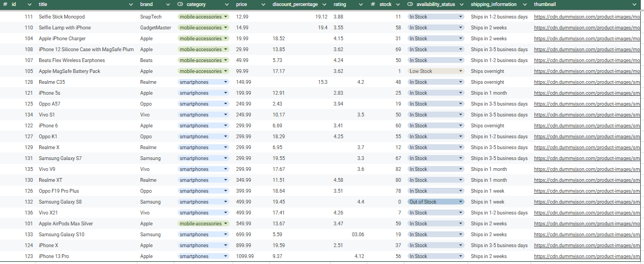Click the number type icon beside id header
Screen dimensions: 644x264
pos(5,4)
